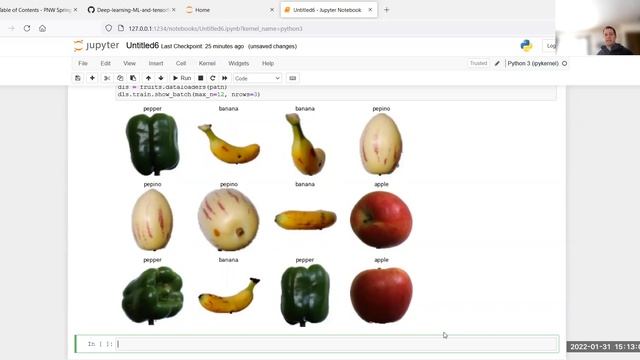Go to the browser home page
The image size is (640, 360).
[42, 28]
